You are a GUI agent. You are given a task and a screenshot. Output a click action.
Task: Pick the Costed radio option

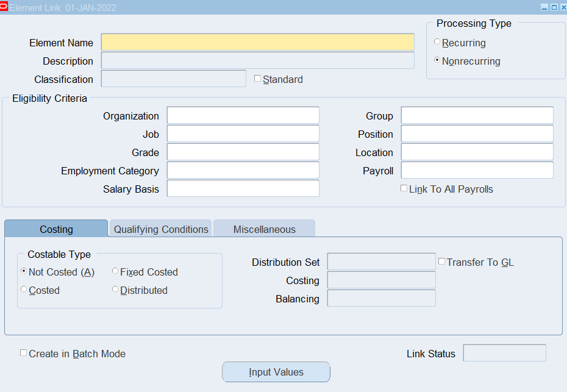[24, 290]
